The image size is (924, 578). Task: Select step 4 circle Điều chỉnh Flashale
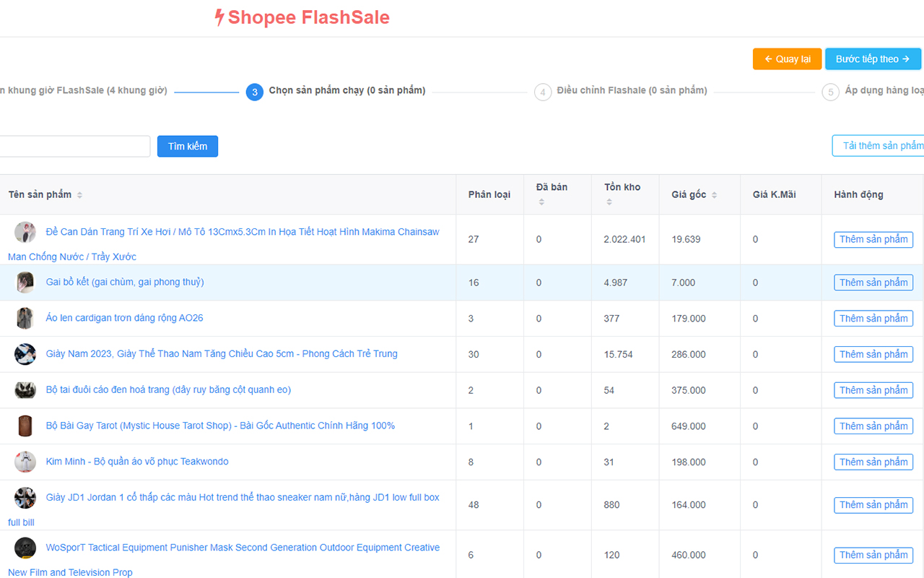543,92
